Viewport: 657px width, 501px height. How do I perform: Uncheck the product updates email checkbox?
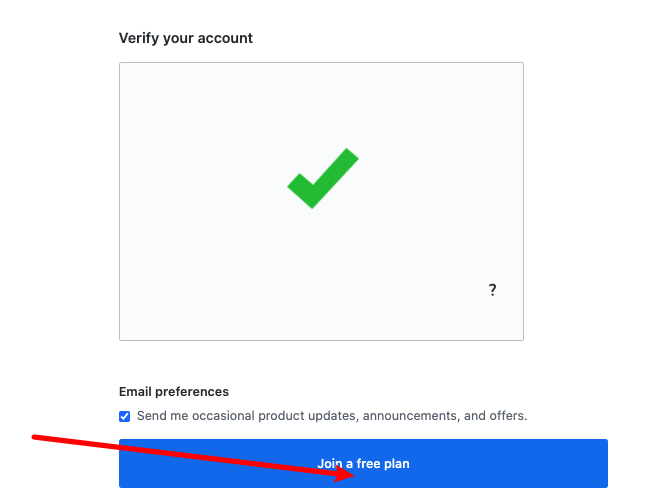coord(124,416)
